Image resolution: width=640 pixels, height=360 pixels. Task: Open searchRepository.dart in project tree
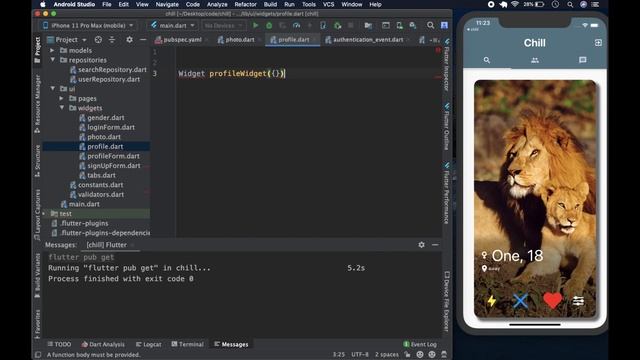tap(112, 69)
